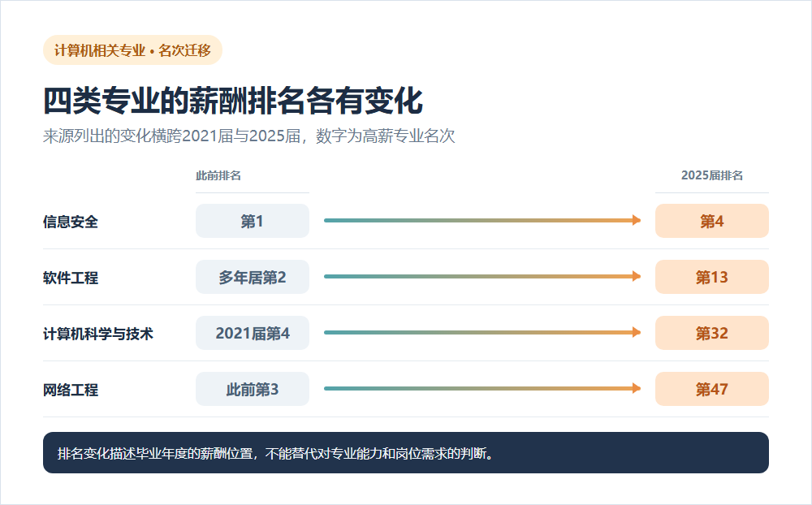Click the 计算机相关专业 • 名次迁移 tag

(132, 50)
